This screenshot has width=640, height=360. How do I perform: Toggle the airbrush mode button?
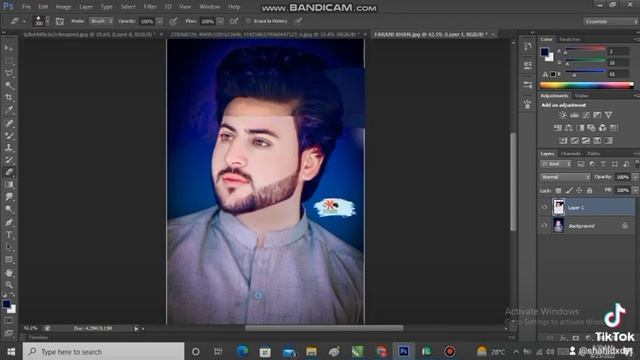pos(234,21)
